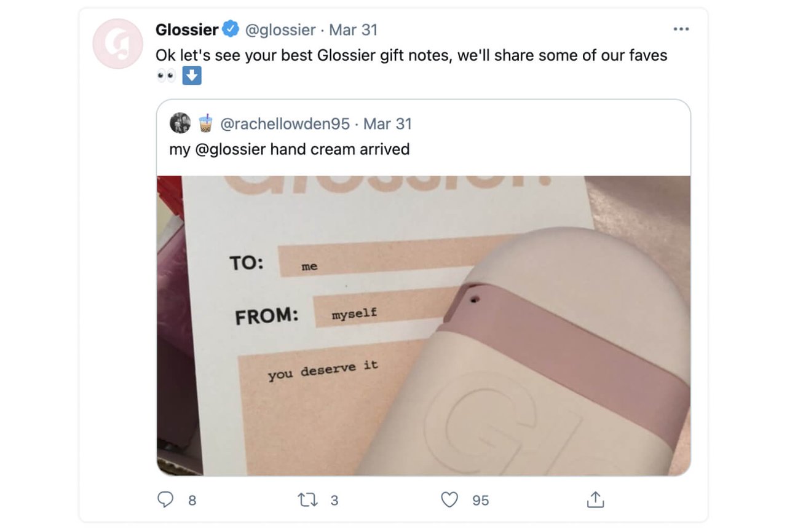Click the reply speech bubble icon
787x532 pixels.
[x=165, y=500]
